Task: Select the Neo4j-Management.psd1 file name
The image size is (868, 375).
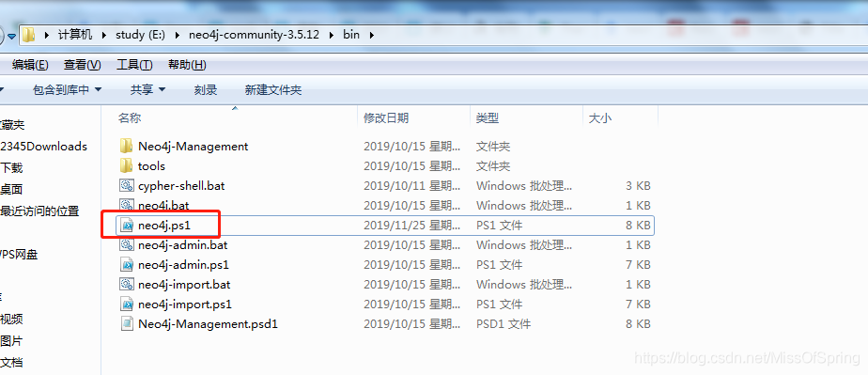Action: pyautogui.click(x=208, y=323)
